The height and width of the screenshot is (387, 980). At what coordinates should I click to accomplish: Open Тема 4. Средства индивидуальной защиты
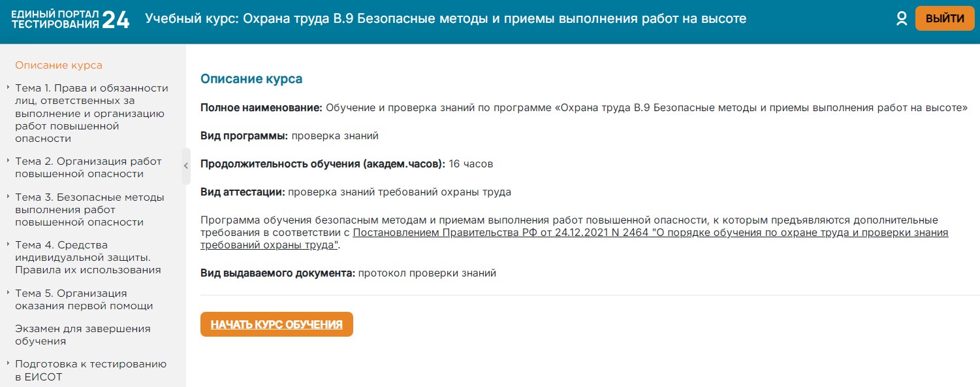pyautogui.click(x=87, y=257)
